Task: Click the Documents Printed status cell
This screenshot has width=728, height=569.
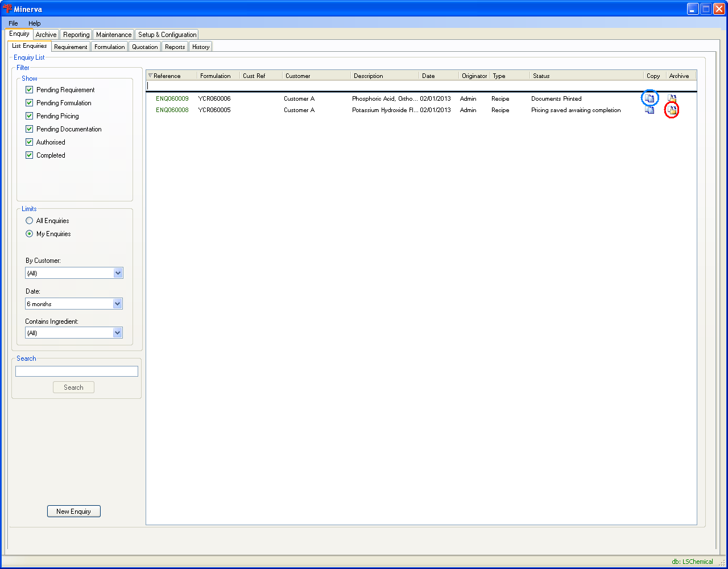Action: point(556,98)
